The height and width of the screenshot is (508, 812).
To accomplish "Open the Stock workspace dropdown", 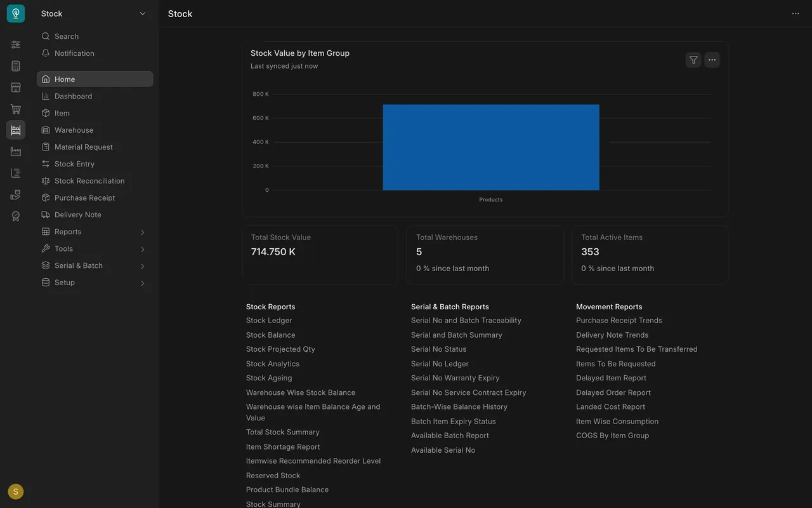I will [x=94, y=13].
